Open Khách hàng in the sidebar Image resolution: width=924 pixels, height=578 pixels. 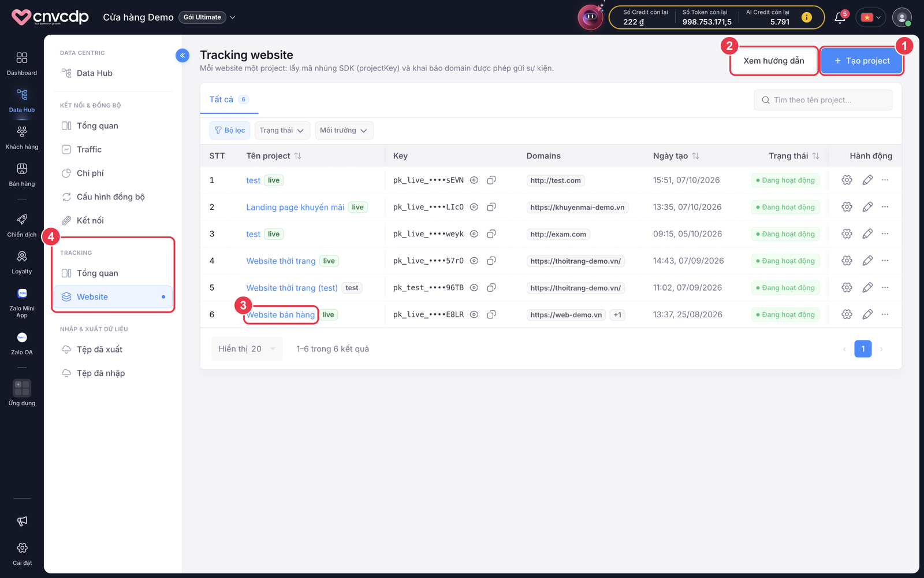[22, 138]
